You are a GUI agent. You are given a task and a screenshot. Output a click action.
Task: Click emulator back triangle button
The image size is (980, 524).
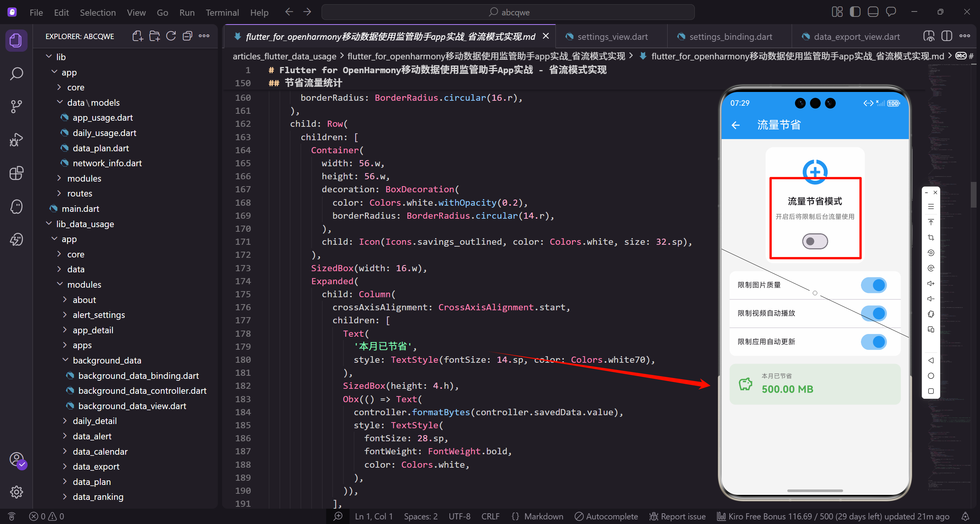[x=931, y=360]
